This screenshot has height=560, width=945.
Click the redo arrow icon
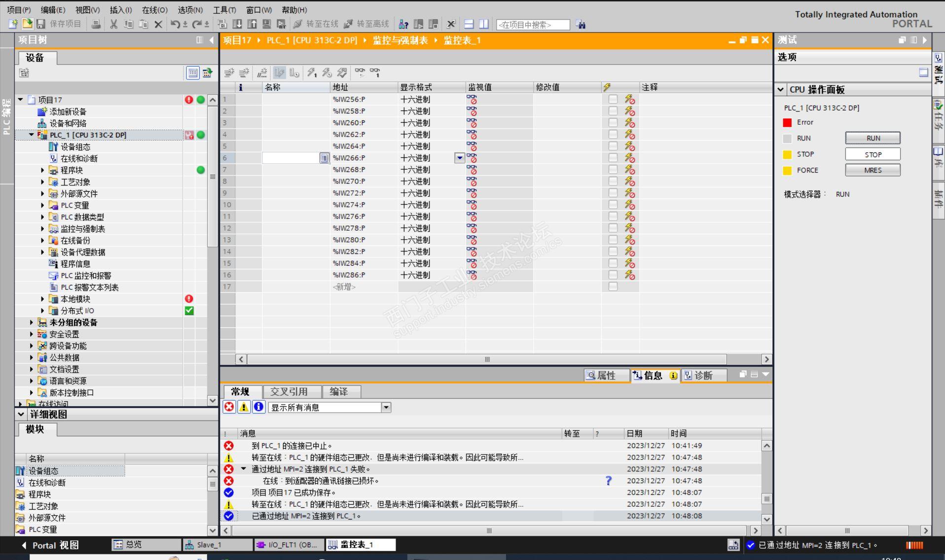click(197, 24)
